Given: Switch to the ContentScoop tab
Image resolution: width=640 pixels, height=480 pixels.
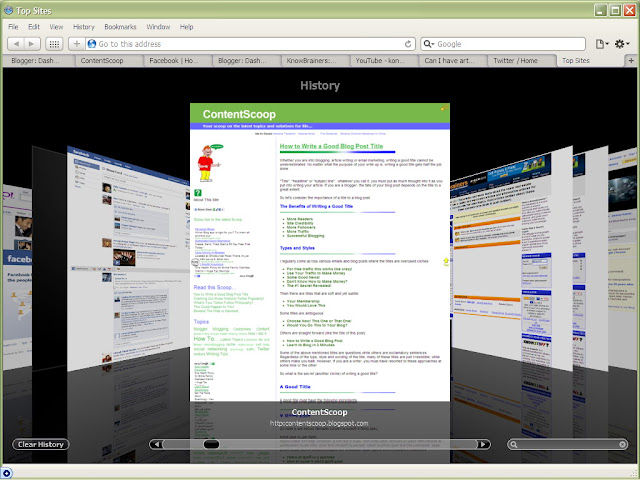Looking at the screenshot, I should coord(109,60).
